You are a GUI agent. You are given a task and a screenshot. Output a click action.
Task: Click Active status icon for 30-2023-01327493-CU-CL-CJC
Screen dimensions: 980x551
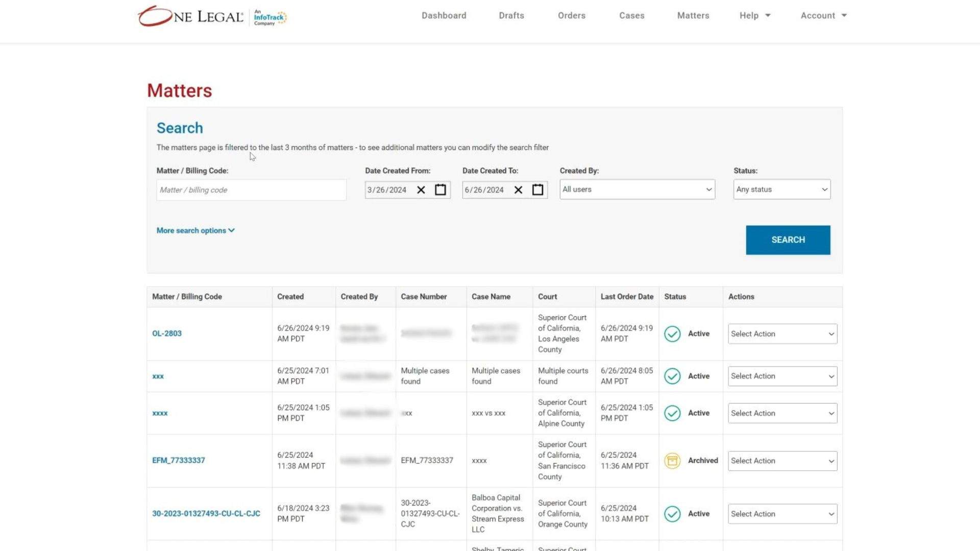coord(672,514)
